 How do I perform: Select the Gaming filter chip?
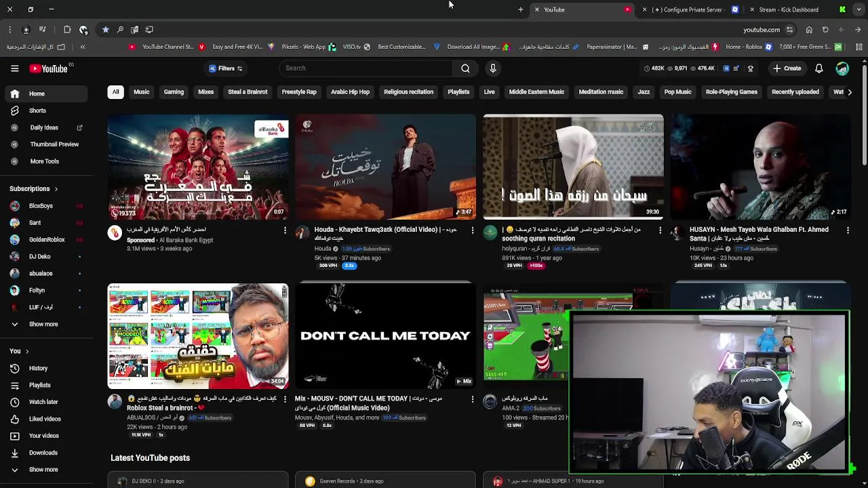pyautogui.click(x=174, y=91)
